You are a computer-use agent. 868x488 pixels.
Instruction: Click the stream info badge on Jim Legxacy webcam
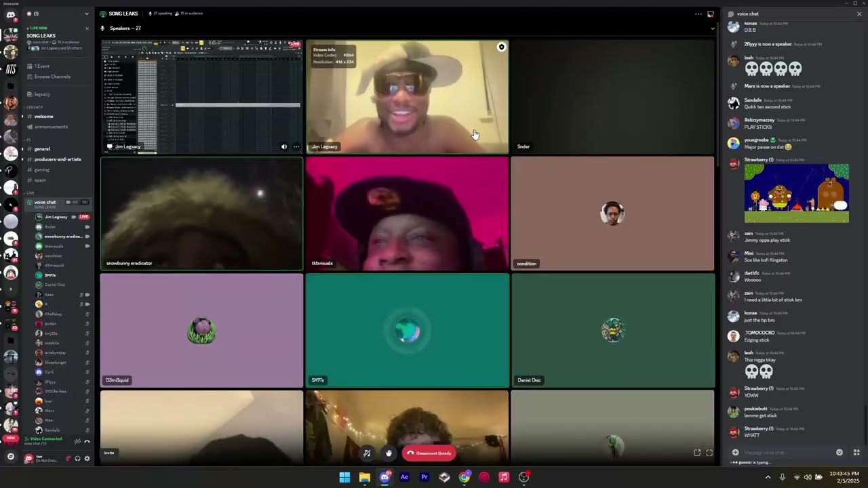tap(501, 47)
